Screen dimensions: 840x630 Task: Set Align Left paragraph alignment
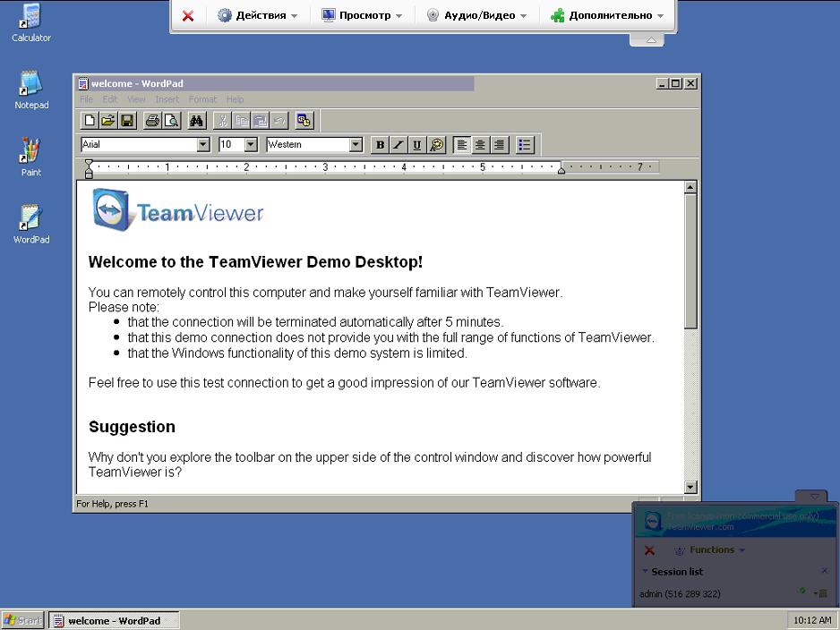coord(462,144)
